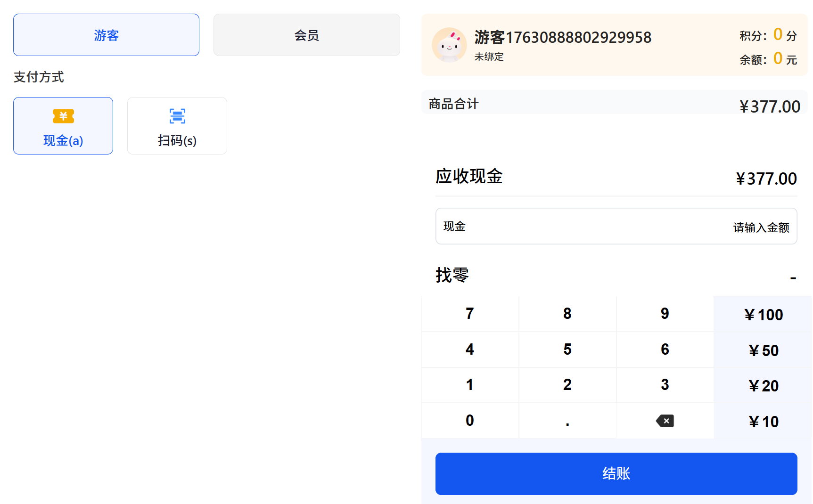Viewport: 813px width, 504px height.
Task: Click the backspace delete key icon
Action: 665,421
